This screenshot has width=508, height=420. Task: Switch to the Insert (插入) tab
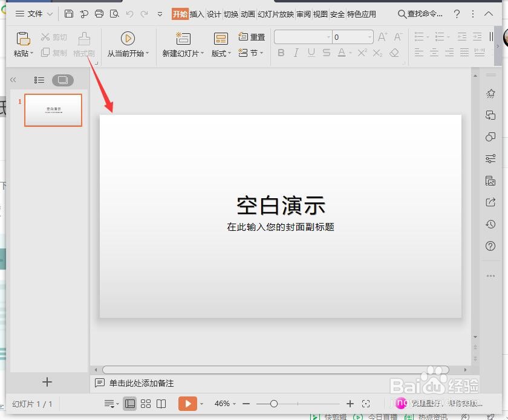click(x=197, y=14)
